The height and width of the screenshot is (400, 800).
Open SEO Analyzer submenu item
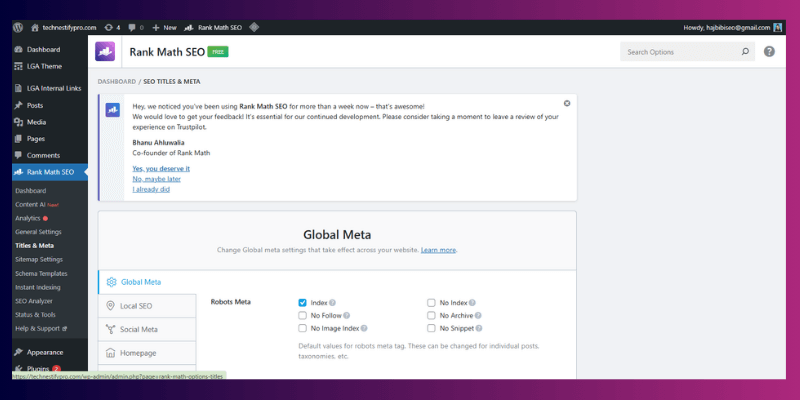(34, 302)
